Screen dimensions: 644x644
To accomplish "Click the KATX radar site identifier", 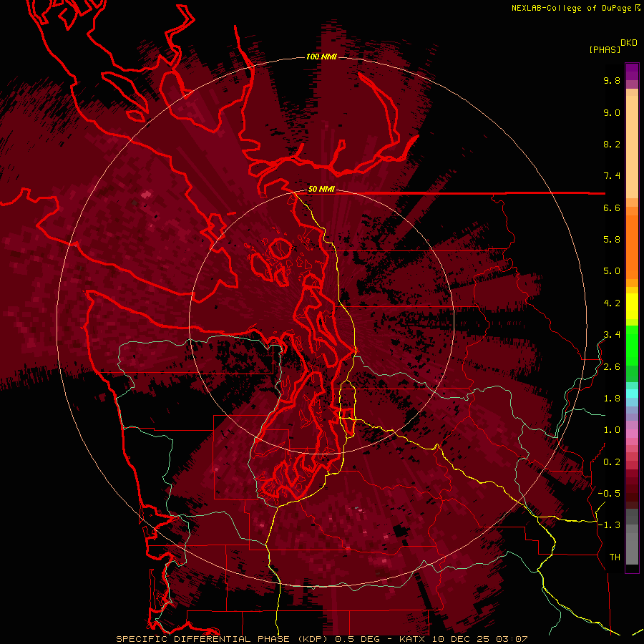I will (x=412, y=639).
